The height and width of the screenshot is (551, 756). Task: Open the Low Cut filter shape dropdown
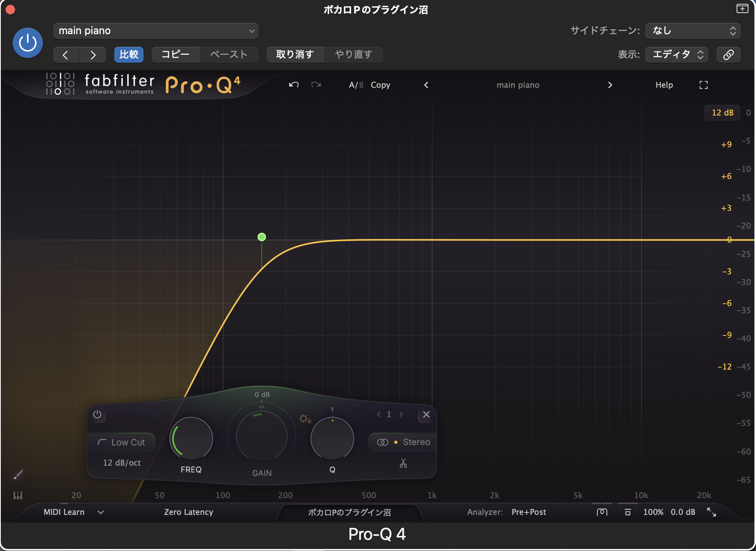(x=121, y=442)
